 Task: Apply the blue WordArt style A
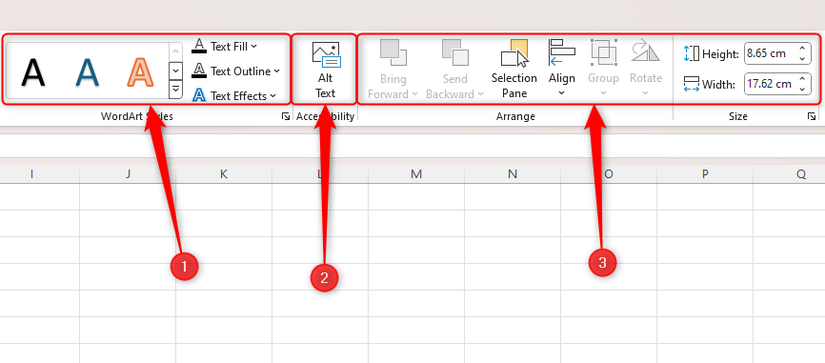87,72
